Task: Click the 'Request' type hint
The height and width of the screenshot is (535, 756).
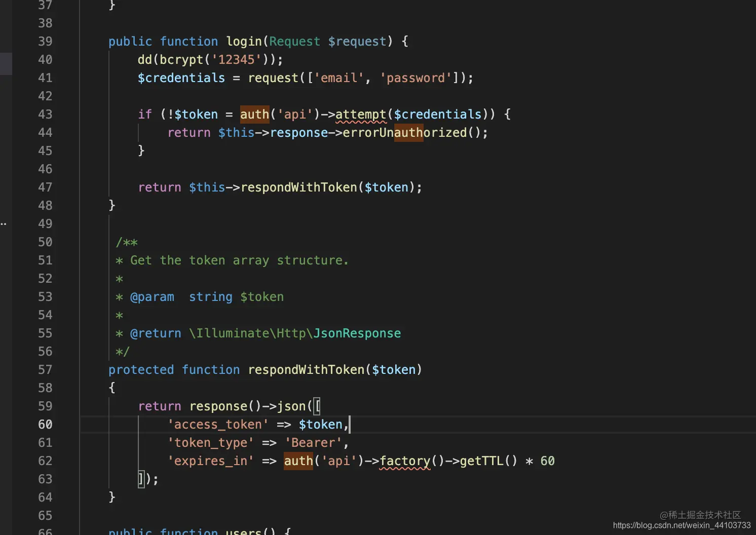Action: coord(294,42)
